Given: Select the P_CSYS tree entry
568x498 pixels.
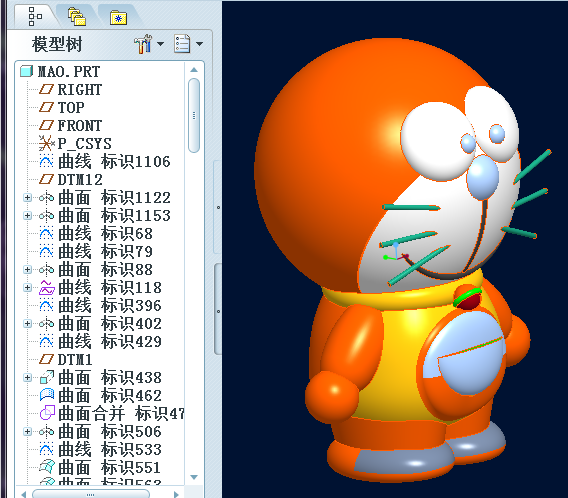Looking at the screenshot, I should tap(84, 143).
